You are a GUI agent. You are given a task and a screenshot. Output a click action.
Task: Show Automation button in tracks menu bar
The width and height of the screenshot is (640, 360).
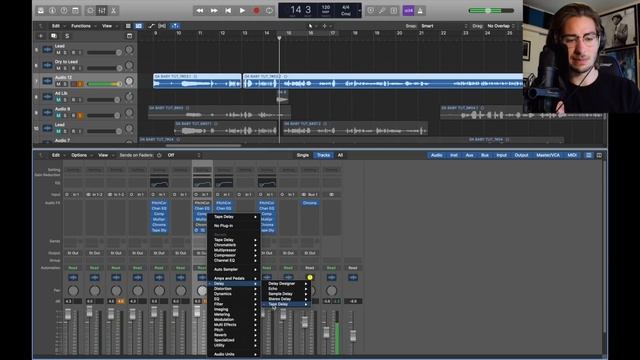point(151,26)
